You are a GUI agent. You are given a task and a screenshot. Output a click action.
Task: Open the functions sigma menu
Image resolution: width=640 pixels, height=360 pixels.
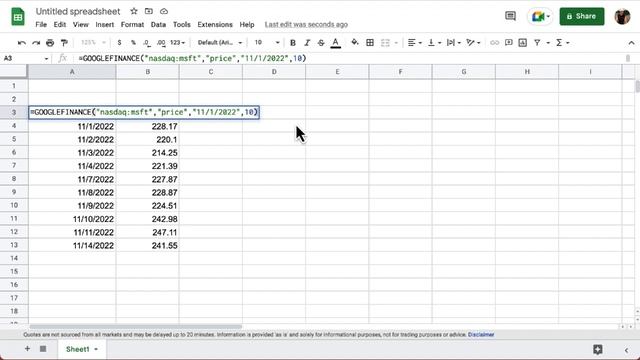pos(562,42)
